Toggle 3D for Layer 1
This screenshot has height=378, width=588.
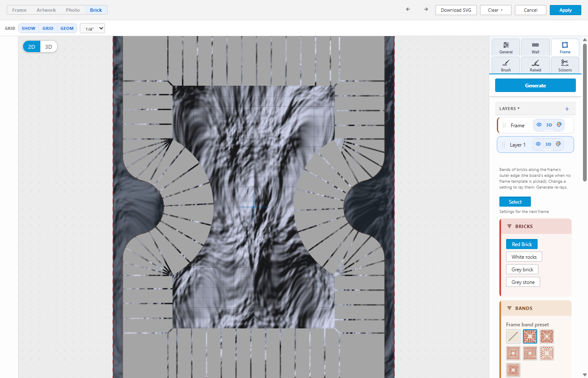548,144
